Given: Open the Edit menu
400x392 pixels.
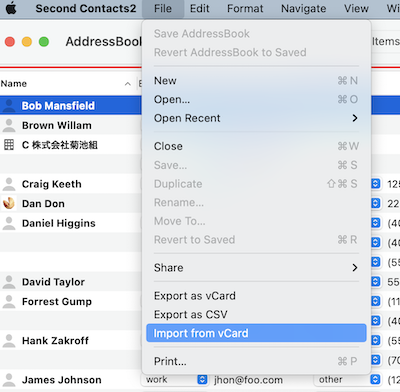Looking at the screenshot, I should (x=200, y=8).
